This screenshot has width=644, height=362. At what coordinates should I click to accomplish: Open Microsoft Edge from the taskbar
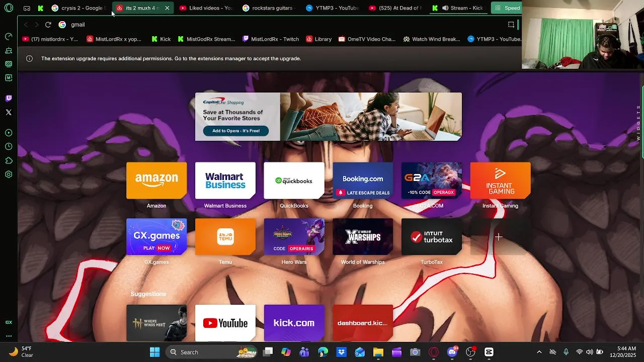[323, 352]
